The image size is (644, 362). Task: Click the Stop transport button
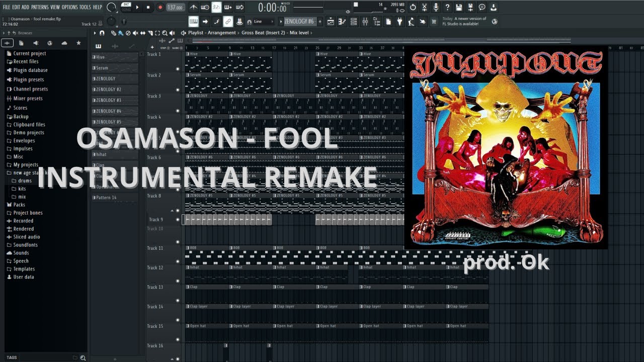pyautogui.click(x=148, y=7)
